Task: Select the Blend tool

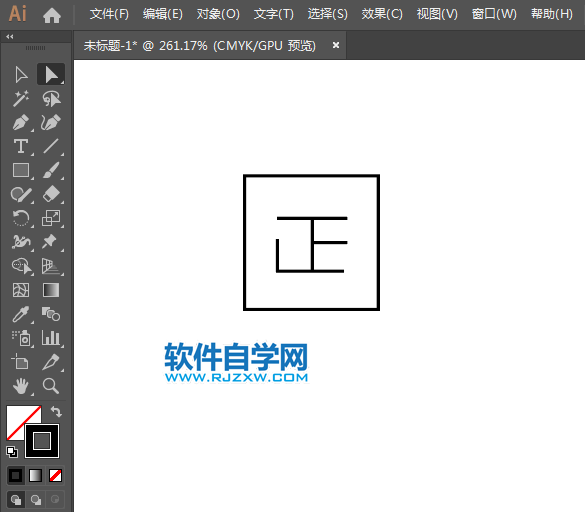Action: click(51, 314)
